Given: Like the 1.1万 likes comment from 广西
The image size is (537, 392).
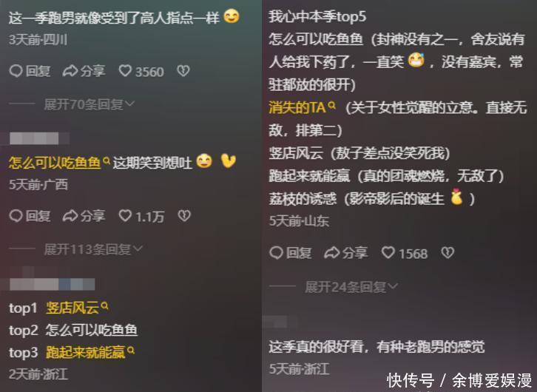Looking at the screenshot, I should point(141,216).
